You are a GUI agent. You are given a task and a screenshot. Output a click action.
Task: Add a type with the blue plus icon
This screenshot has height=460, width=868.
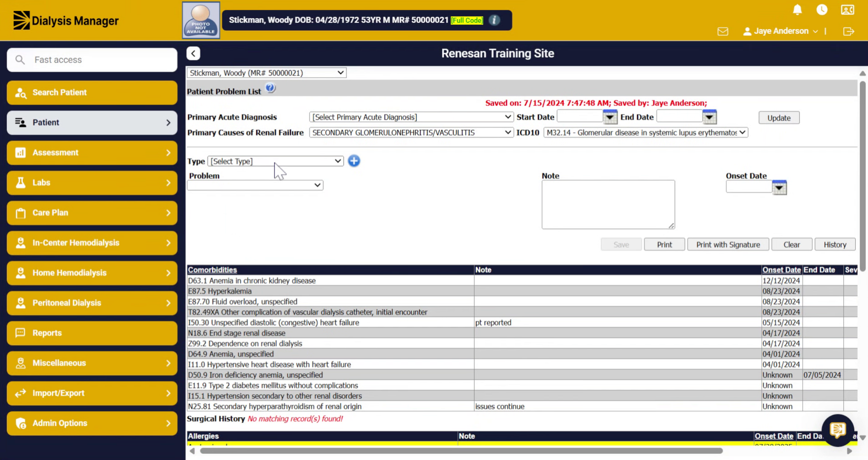354,161
